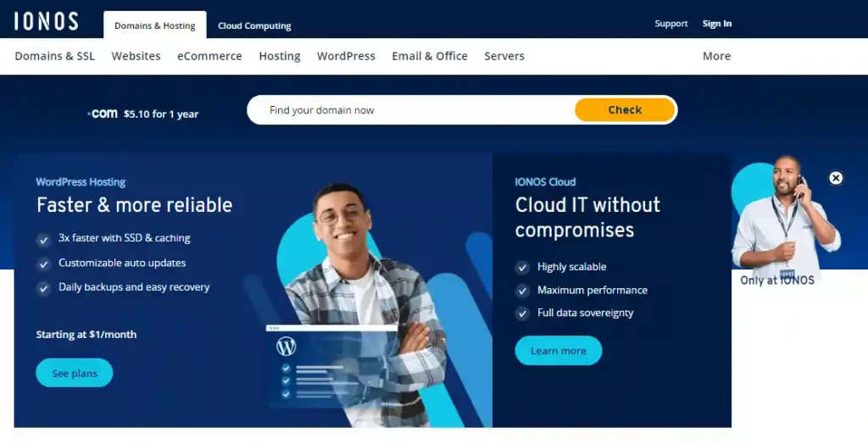Expand the More menu

(x=717, y=56)
